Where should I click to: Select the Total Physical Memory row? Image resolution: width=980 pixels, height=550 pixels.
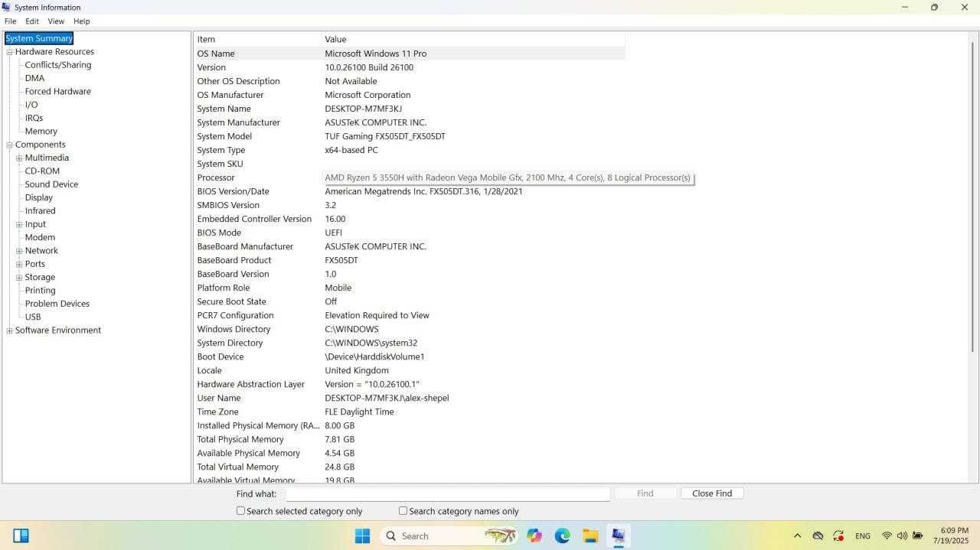pyautogui.click(x=410, y=439)
